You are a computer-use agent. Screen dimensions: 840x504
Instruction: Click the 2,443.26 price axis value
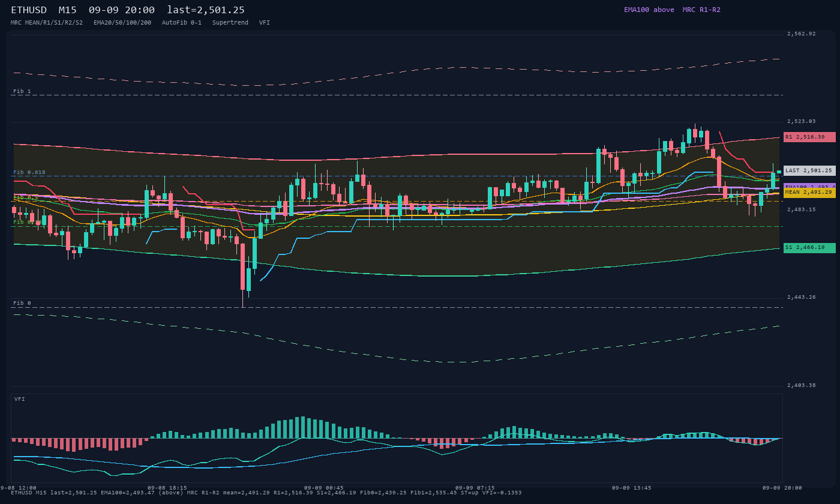pos(802,297)
